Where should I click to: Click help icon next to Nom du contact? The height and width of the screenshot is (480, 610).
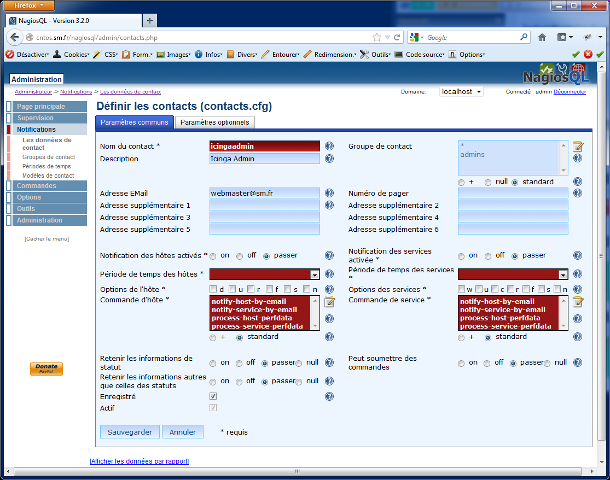(329, 146)
